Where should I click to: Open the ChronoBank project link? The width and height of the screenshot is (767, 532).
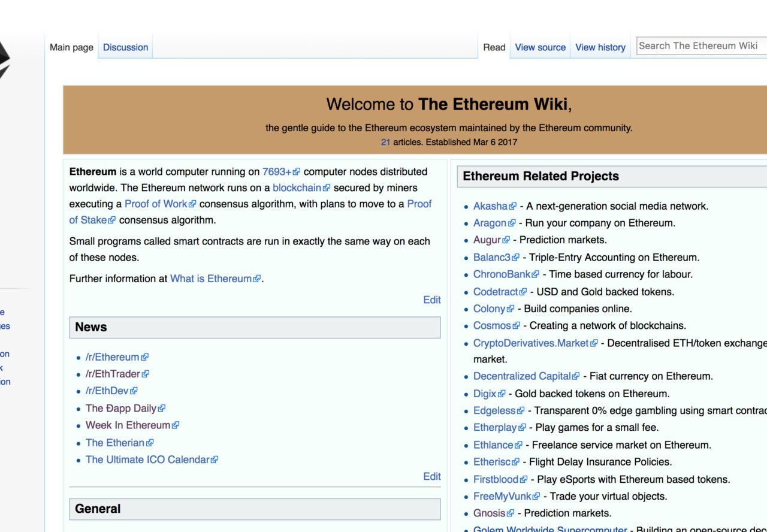(x=502, y=274)
